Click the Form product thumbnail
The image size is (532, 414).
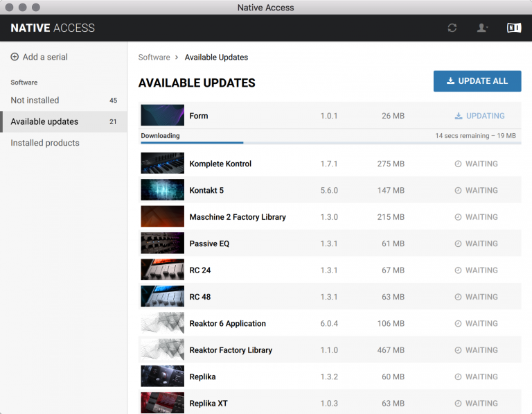[x=162, y=116]
